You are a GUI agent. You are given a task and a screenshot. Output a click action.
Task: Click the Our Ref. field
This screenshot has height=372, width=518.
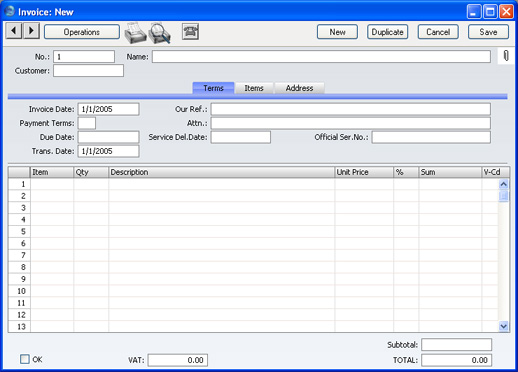(351, 109)
